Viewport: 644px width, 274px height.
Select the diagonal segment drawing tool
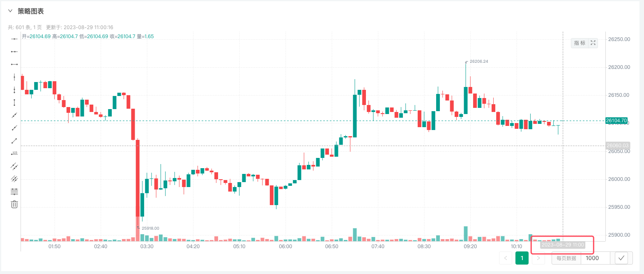coord(14,141)
